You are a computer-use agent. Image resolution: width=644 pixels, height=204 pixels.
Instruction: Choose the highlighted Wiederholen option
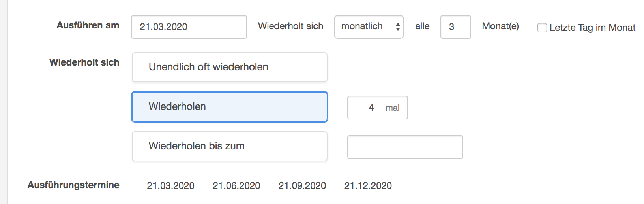(230, 107)
